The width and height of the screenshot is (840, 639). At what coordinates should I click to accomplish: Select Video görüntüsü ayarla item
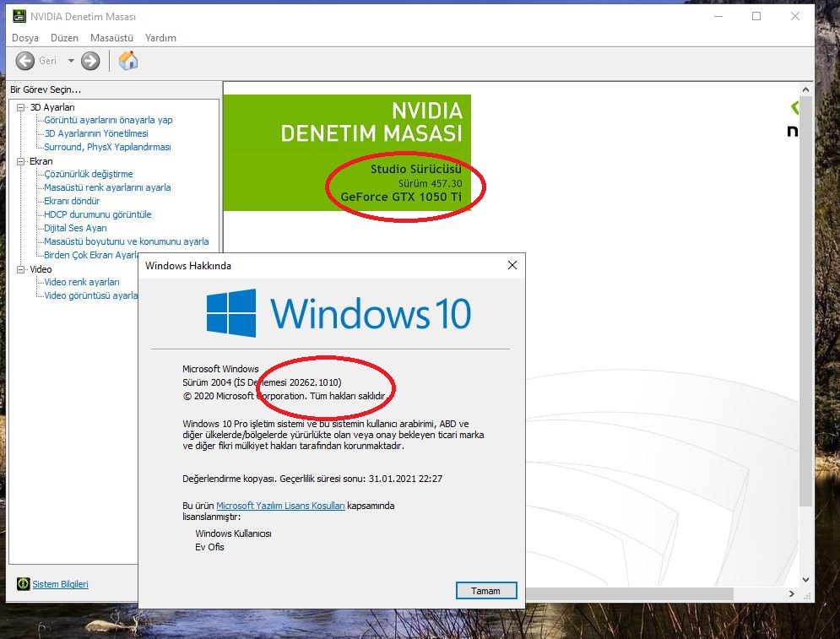(x=90, y=295)
